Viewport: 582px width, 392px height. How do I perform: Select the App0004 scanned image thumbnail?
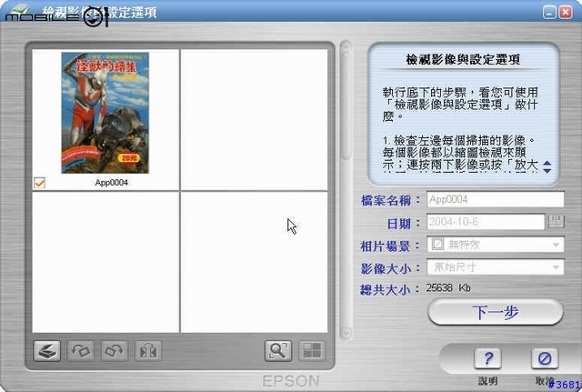point(105,113)
